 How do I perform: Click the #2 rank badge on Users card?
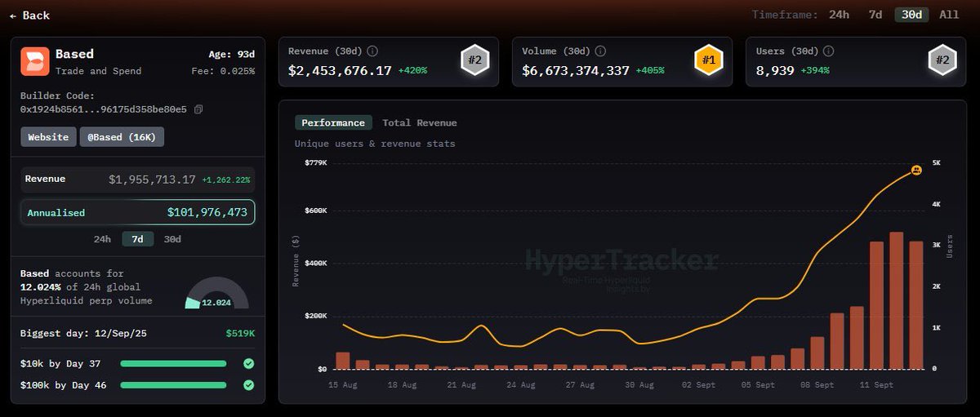(x=942, y=60)
